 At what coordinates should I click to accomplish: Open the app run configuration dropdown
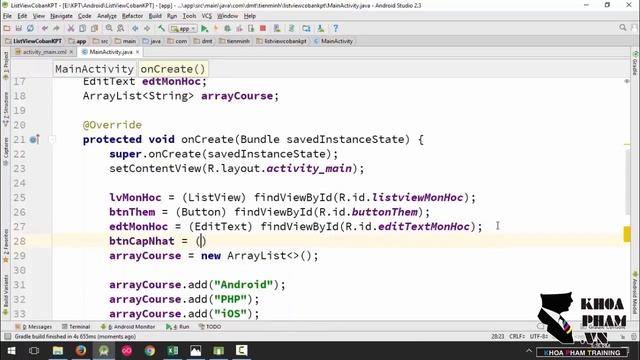(183, 29)
